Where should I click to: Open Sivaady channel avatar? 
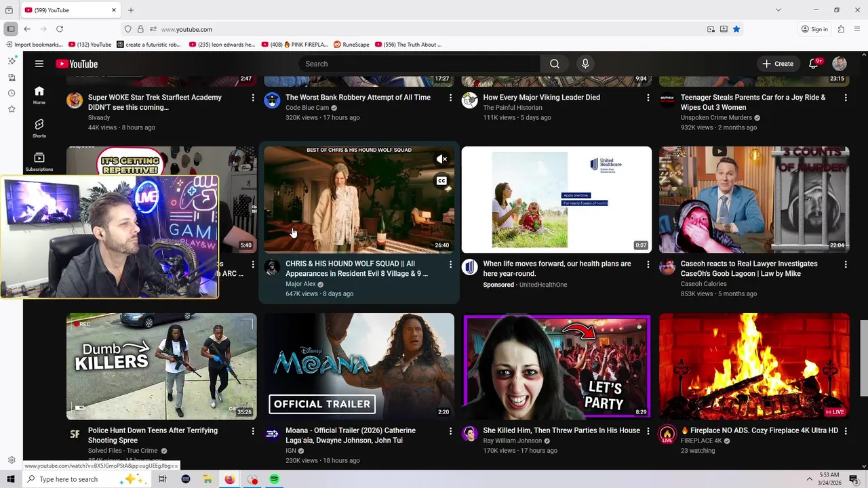point(75,101)
